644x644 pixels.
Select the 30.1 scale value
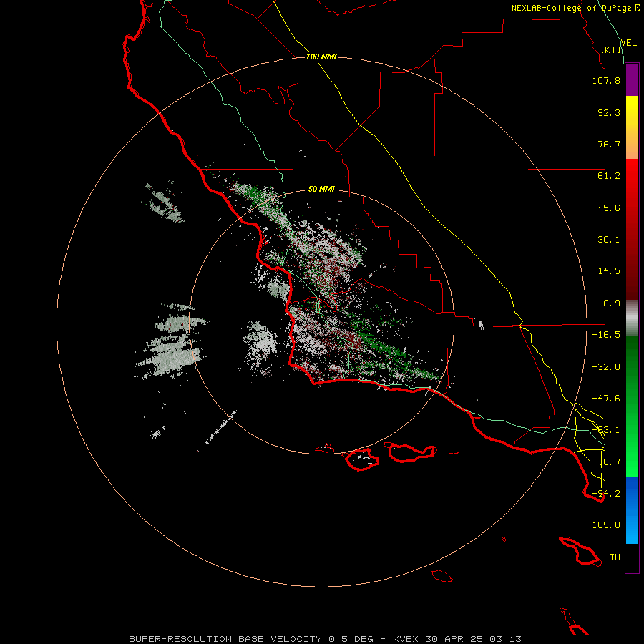[x=609, y=240]
